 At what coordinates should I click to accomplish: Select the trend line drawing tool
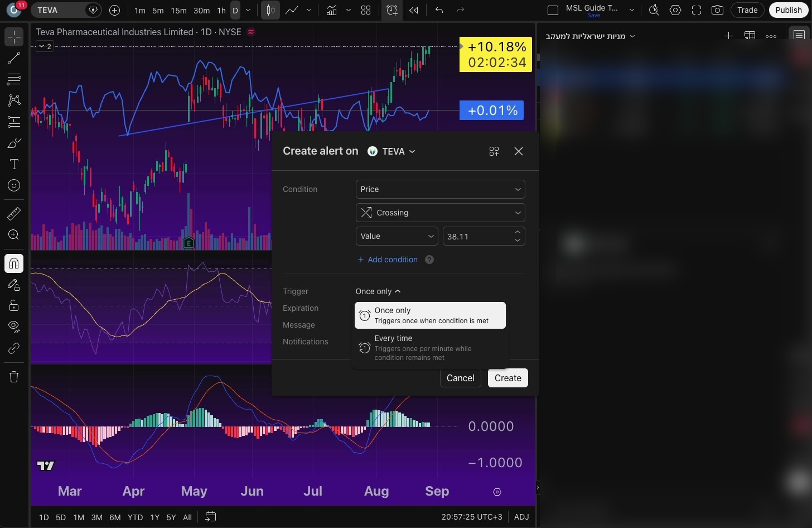click(14, 58)
